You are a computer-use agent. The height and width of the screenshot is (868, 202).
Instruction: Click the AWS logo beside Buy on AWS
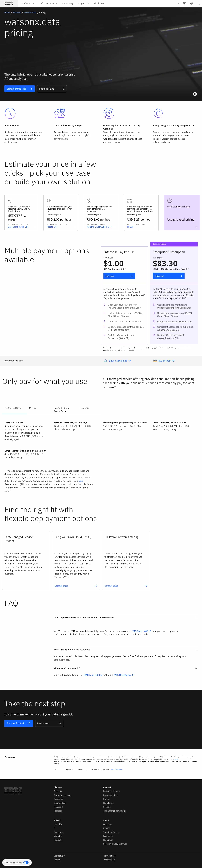[x=155, y=361]
